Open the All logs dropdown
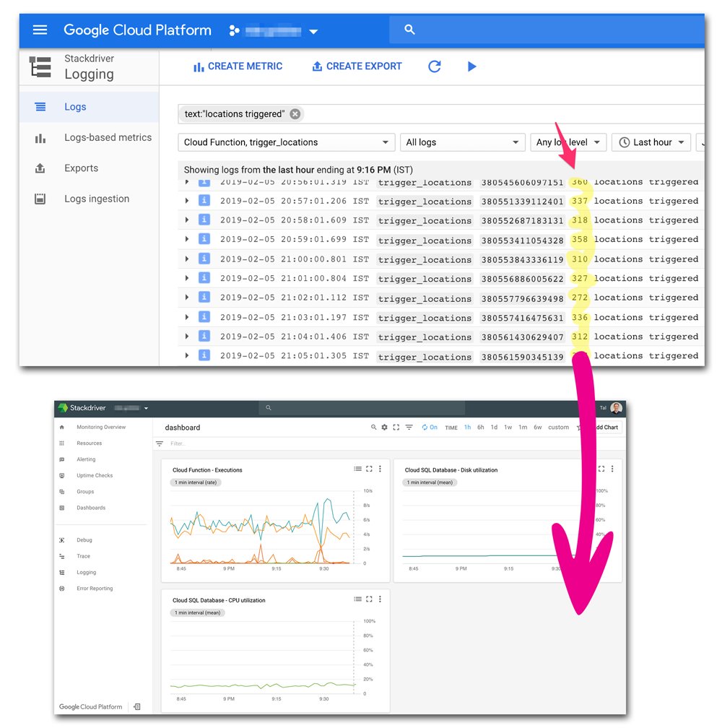722x728 pixels. (462, 142)
